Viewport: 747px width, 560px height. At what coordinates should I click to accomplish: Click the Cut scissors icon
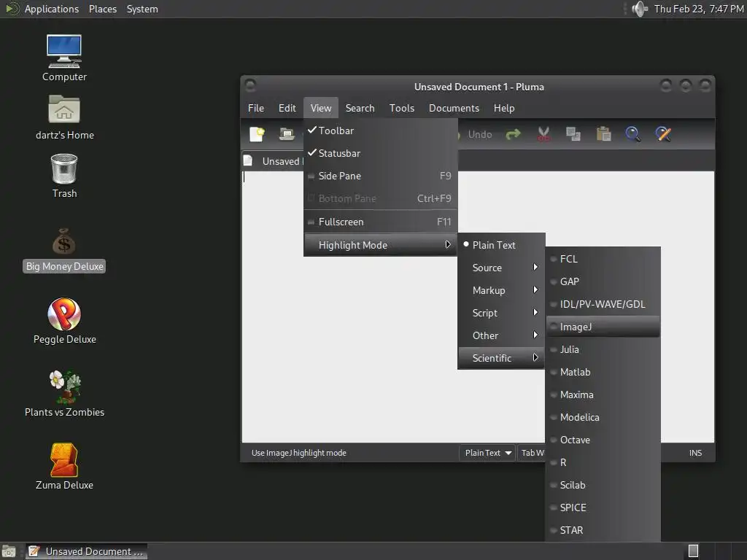[543, 134]
